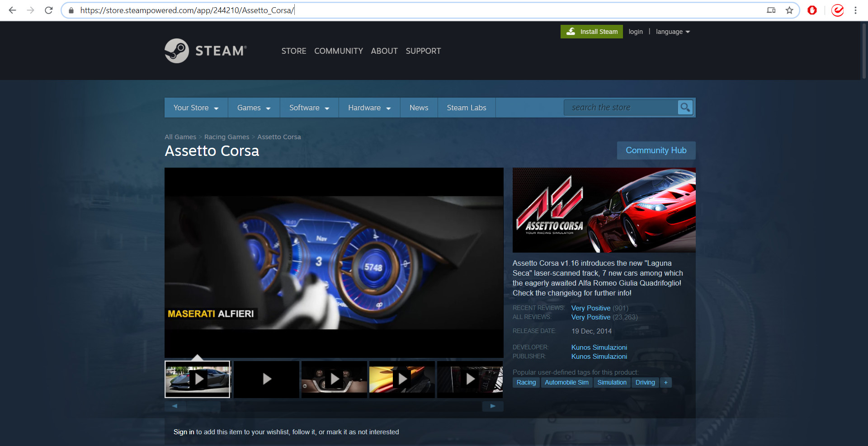868x446 pixels.
Task: Click the cast/media icon in address bar
Action: (771, 10)
